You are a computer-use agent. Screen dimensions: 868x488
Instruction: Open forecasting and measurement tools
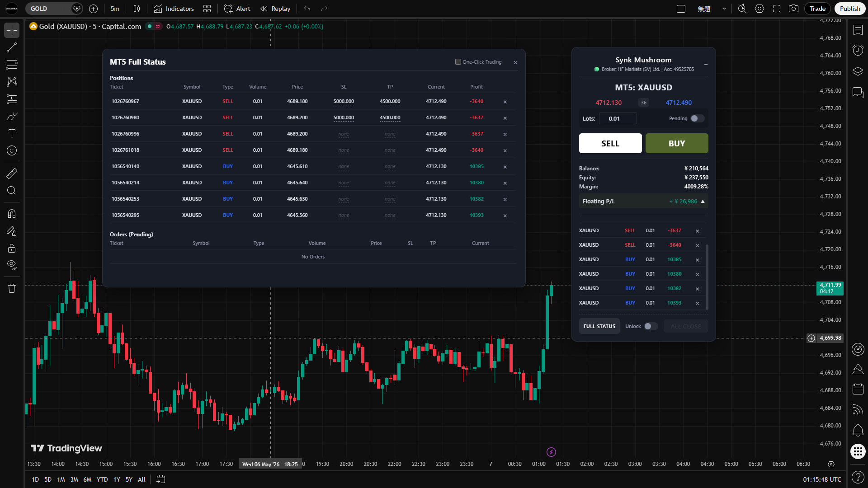(12, 99)
